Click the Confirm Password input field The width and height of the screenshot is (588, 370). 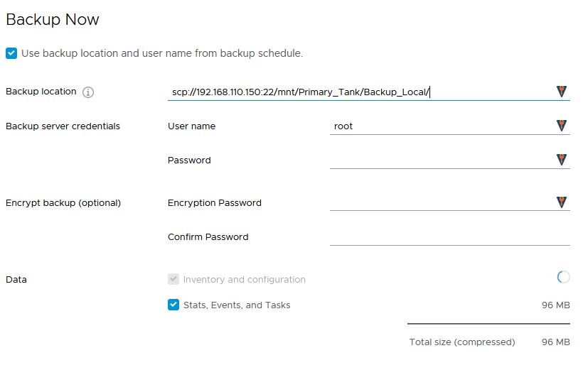point(449,237)
